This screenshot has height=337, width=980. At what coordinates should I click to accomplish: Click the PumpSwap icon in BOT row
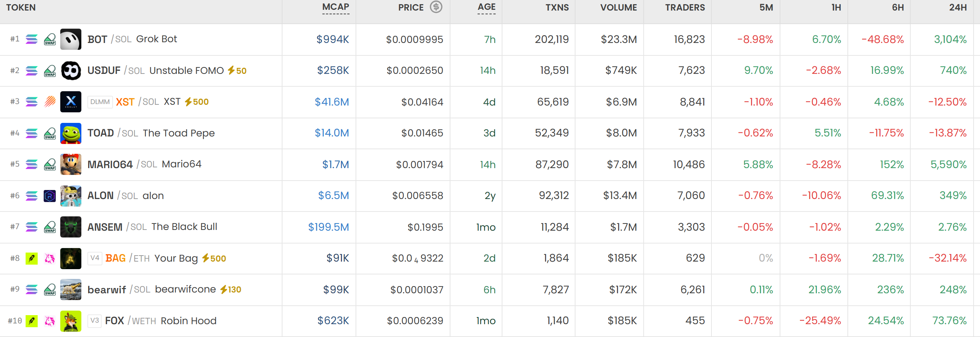tap(50, 39)
